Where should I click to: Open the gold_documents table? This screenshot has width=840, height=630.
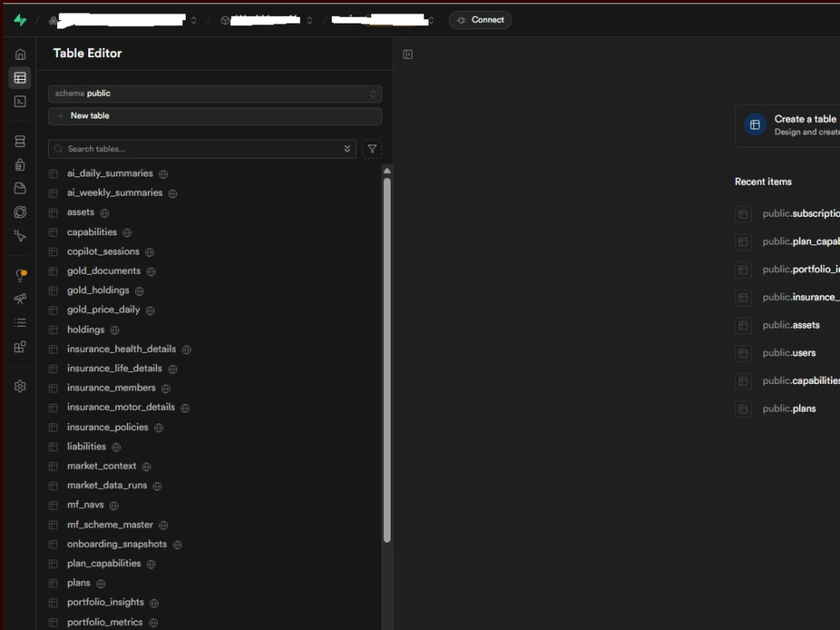pyautogui.click(x=103, y=271)
